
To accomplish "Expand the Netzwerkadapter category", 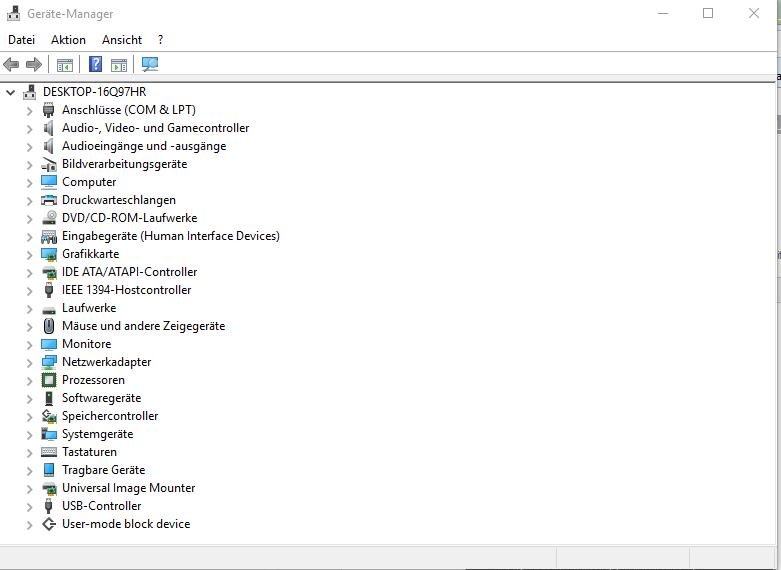I will [x=29, y=363].
